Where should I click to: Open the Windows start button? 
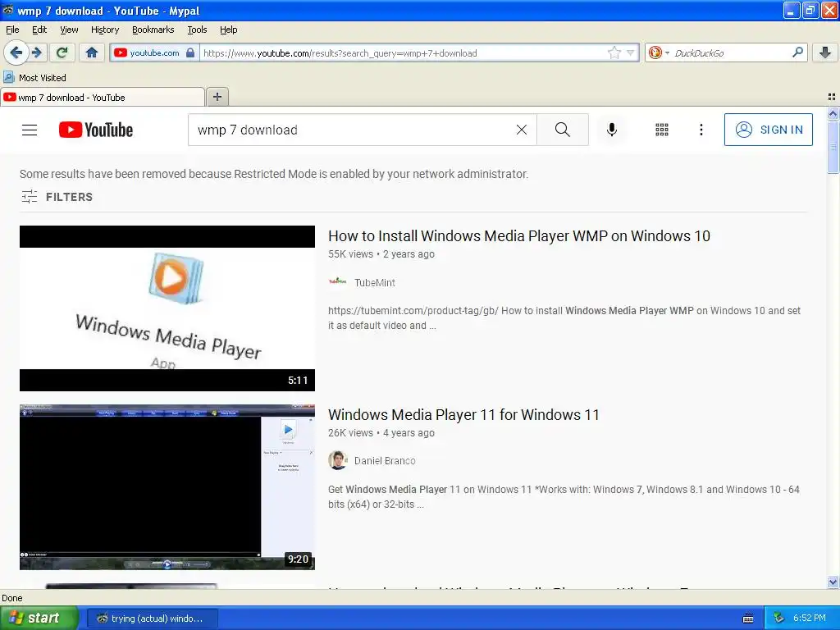(x=39, y=618)
